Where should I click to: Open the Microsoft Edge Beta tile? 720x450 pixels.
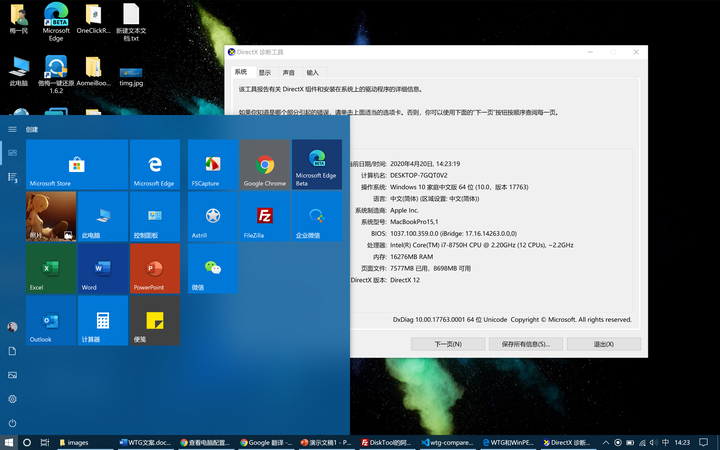coord(317,164)
